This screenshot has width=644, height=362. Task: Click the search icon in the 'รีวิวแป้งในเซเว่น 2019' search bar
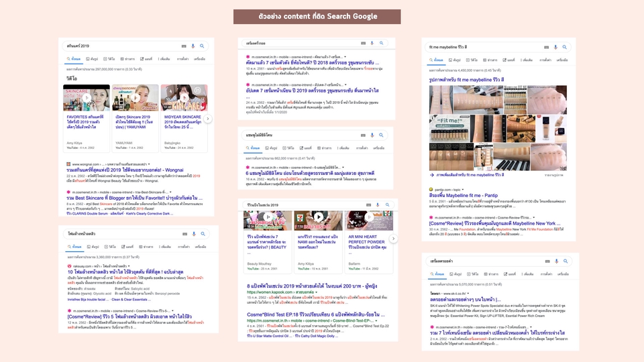point(387,205)
